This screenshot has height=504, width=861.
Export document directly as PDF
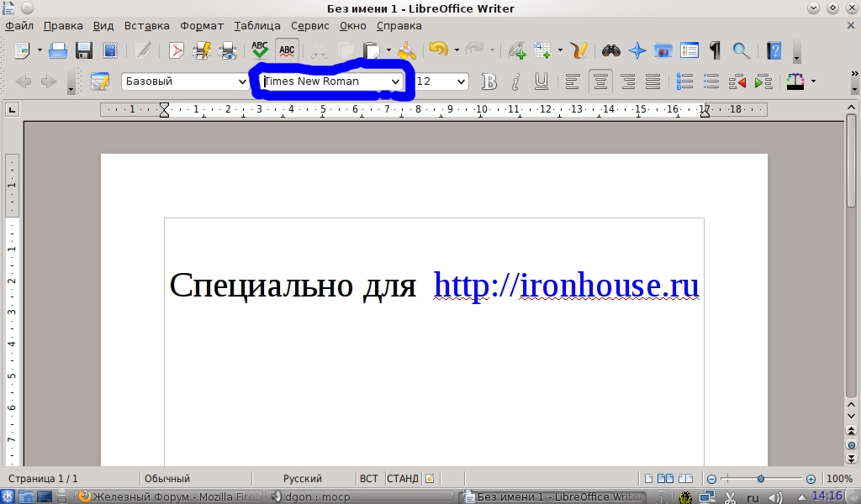177,50
